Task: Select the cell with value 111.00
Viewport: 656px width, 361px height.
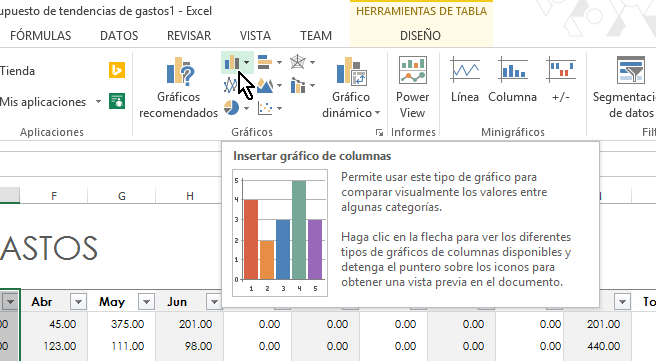Action: (x=121, y=346)
